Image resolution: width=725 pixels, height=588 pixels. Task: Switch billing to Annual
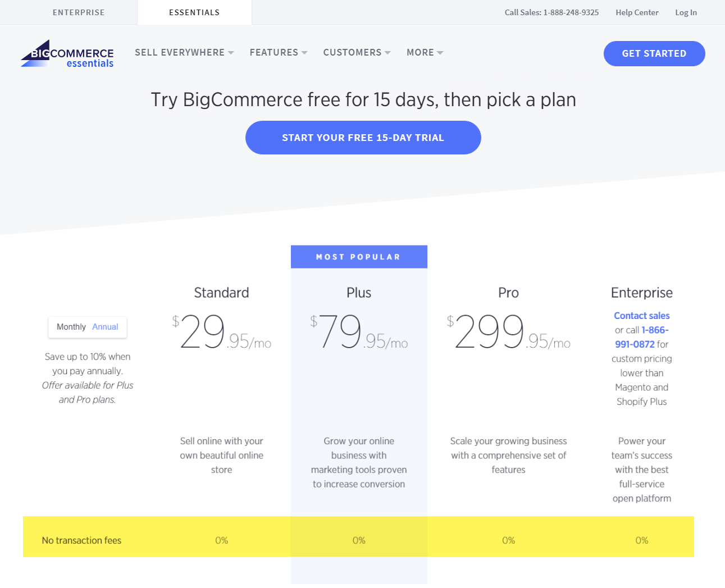[105, 327]
